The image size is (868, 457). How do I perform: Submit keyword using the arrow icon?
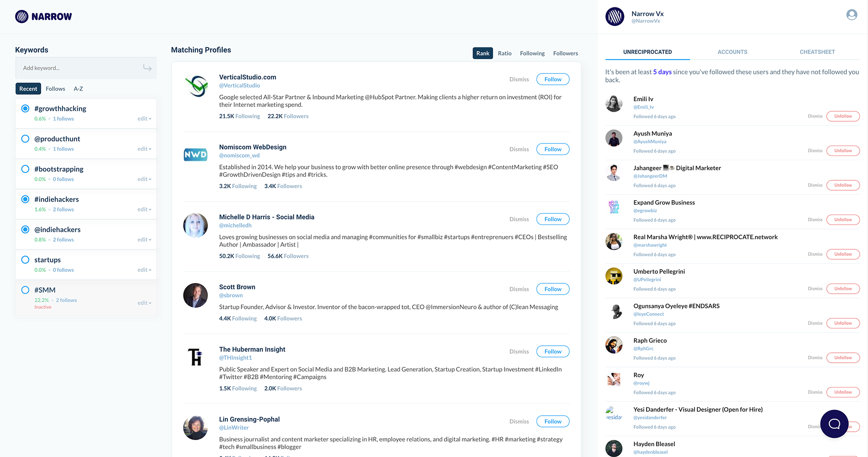(148, 68)
